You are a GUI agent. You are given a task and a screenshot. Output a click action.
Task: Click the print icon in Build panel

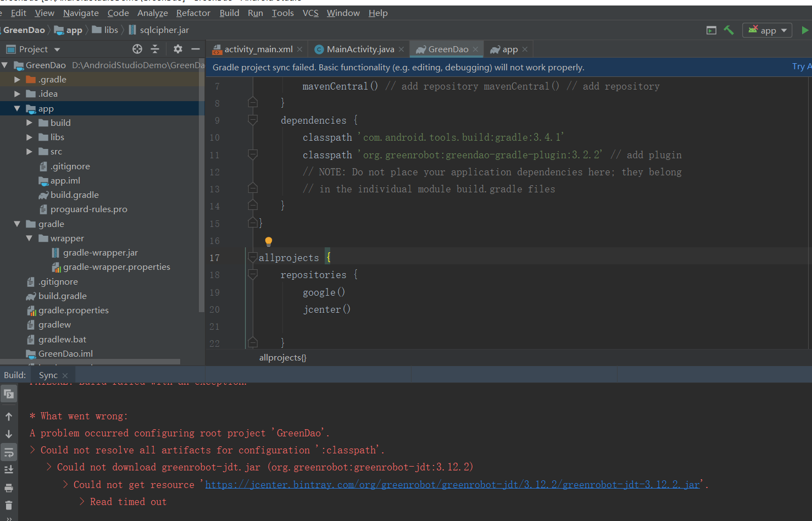9,488
